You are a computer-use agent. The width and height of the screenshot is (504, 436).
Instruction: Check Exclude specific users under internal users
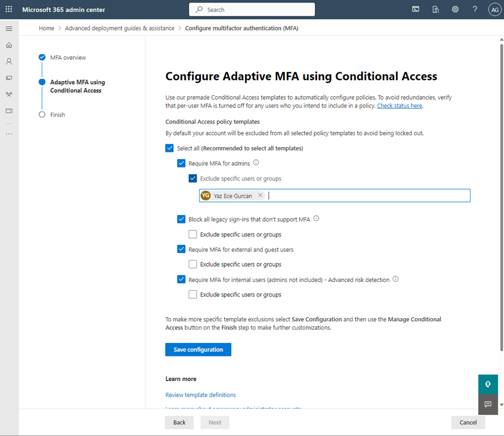[193, 294]
